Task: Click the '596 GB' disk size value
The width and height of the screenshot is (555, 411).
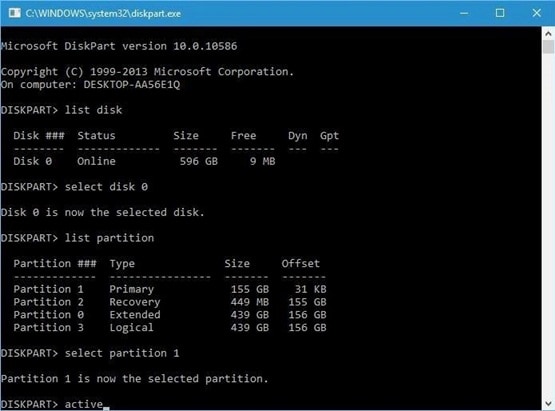Action: click(x=199, y=161)
